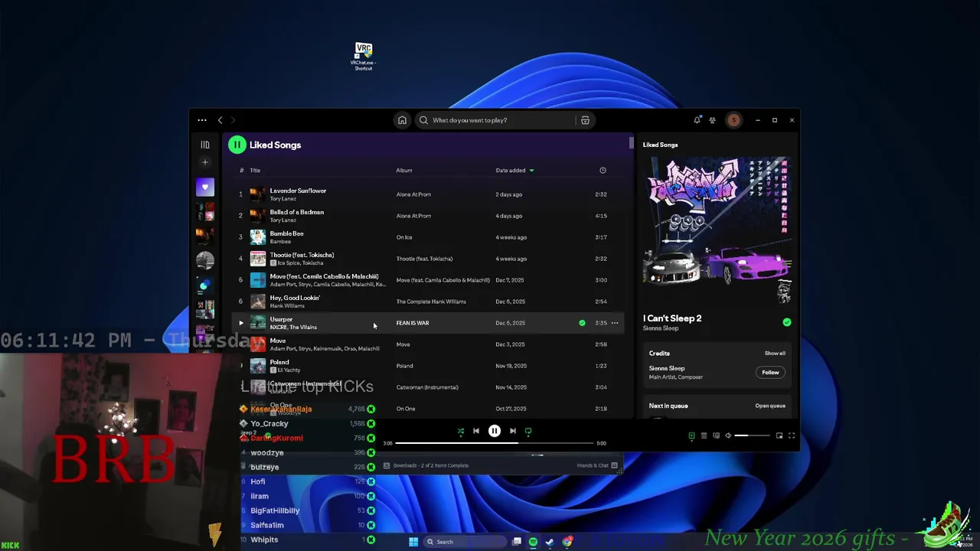The height and width of the screenshot is (551, 980).
Task: Open the album 'The Complete Hank Williams'
Action: pyautogui.click(x=431, y=302)
